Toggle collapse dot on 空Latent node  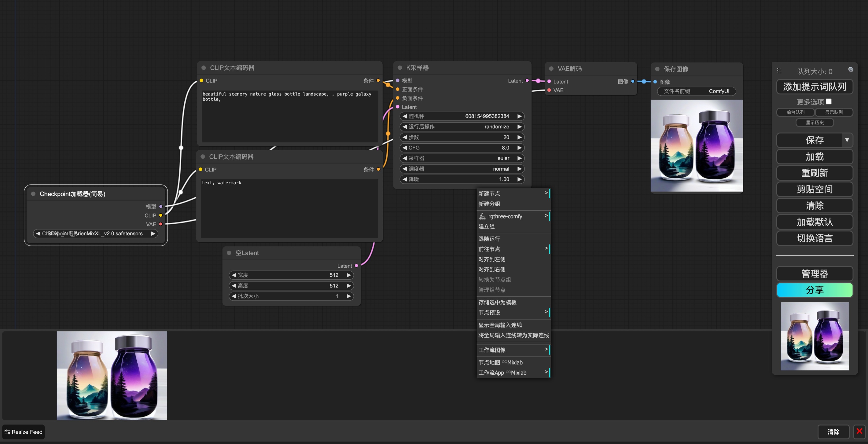tap(229, 253)
